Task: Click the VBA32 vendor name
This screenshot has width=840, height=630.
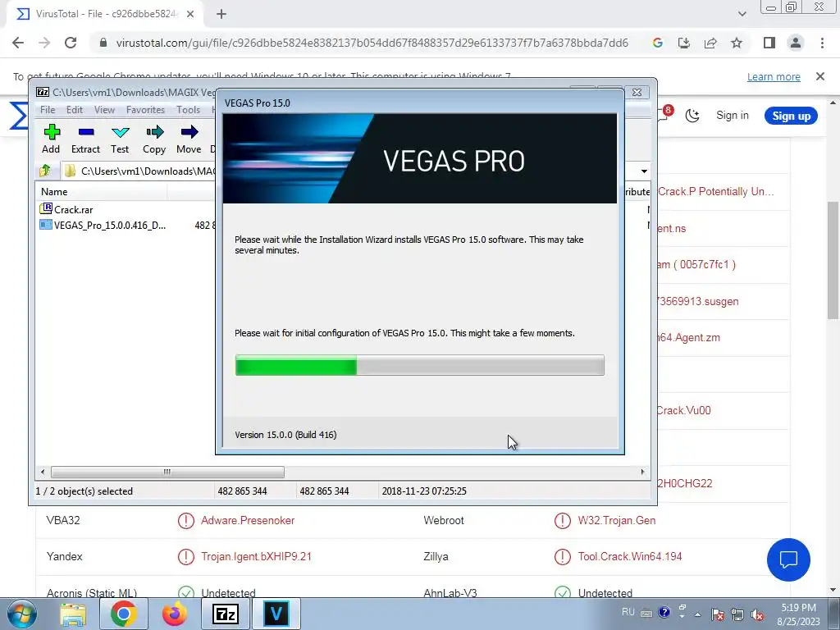Action: [63, 520]
